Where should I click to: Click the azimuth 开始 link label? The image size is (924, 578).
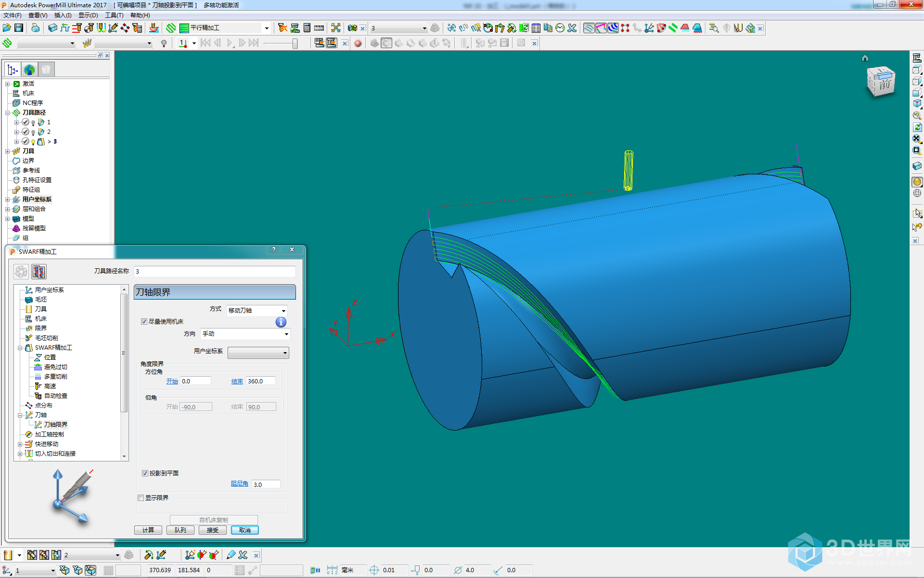172,381
